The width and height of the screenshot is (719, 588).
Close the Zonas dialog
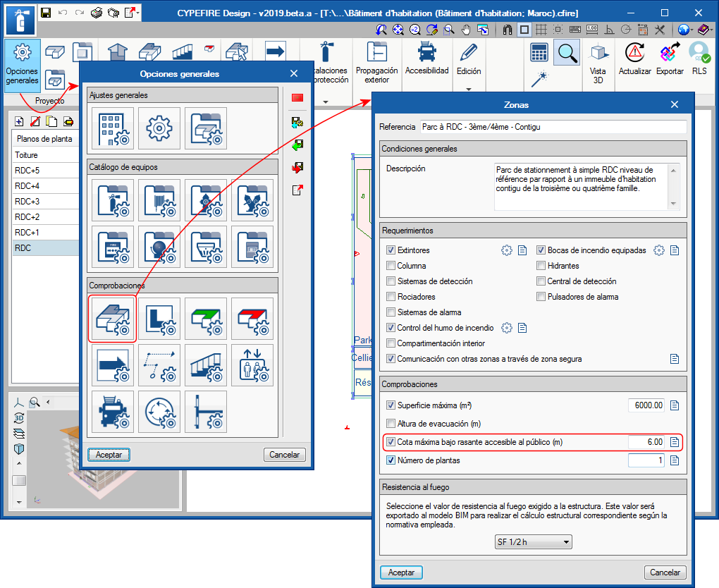pyautogui.click(x=675, y=104)
